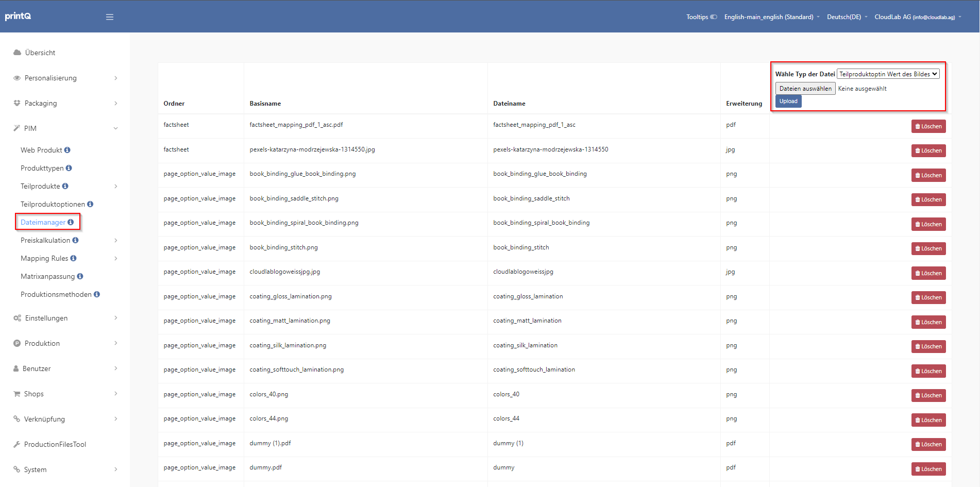Collapse the PIM section chevron
Image resolution: width=980 pixels, height=487 pixels.
point(116,128)
